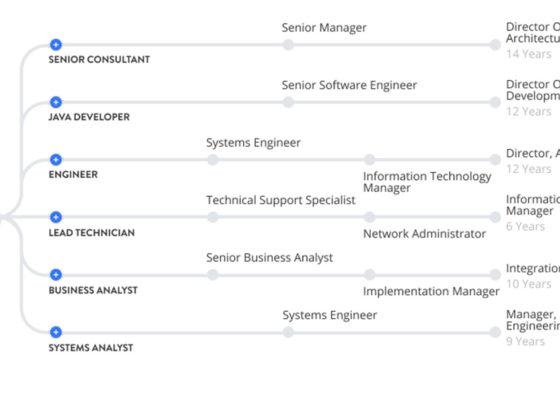Click the Implementation Manager node dot

pos(370,275)
